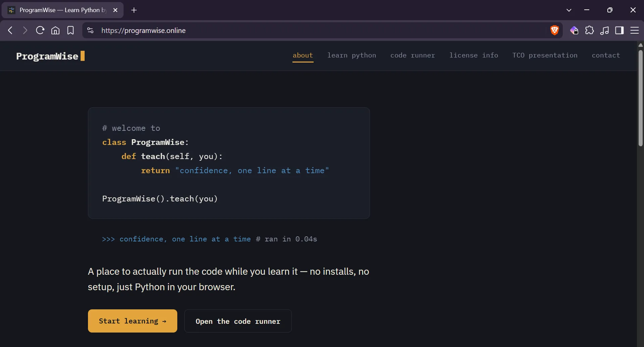The width and height of the screenshot is (644, 347).
Task: Click the 'def teach(self, you):' code line
Action: click(x=172, y=156)
